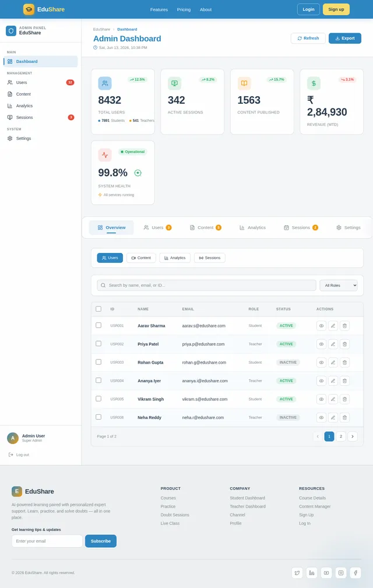Go to next page with right chevron
The width and height of the screenshot is (373, 588).
pyautogui.click(x=353, y=436)
